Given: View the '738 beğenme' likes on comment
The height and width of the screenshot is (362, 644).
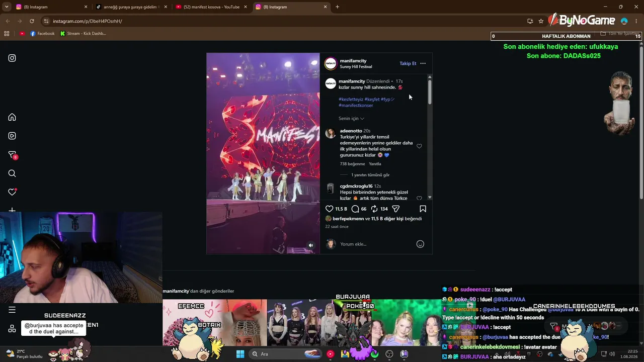Looking at the screenshot, I should coord(352,164).
